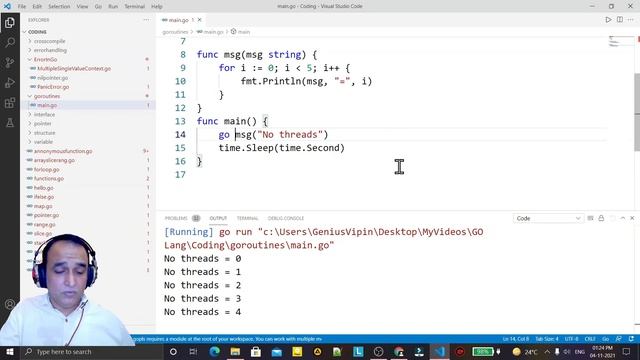The height and width of the screenshot is (360, 640).
Task: Click the Visual Studio Code taskbar icon
Action: point(440,351)
